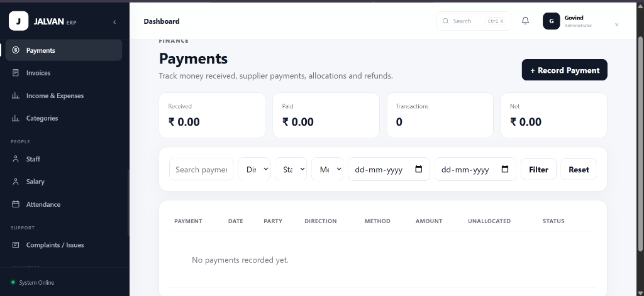
Task: Click the Received summary card
Action: (x=212, y=116)
